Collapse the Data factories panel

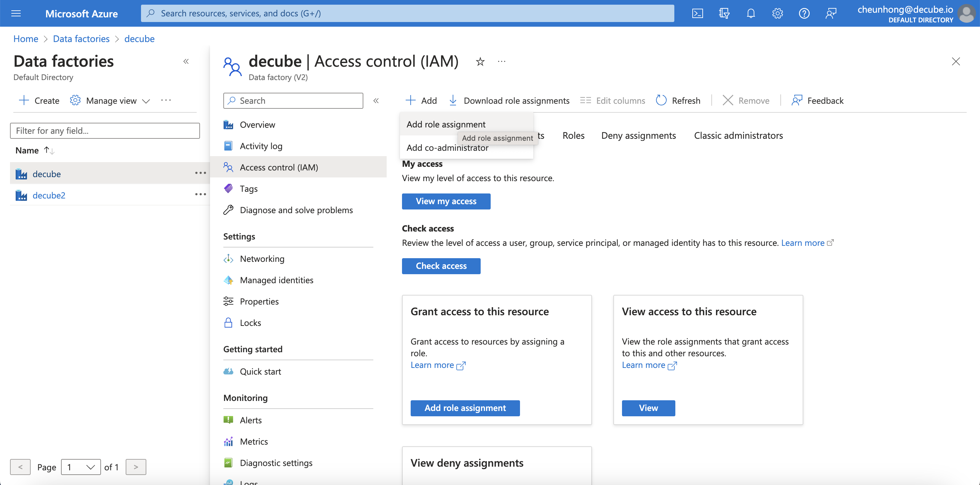[186, 62]
